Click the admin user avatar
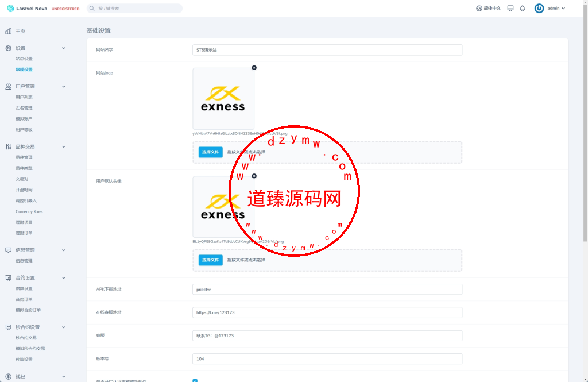The image size is (588, 382). tap(539, 8)
